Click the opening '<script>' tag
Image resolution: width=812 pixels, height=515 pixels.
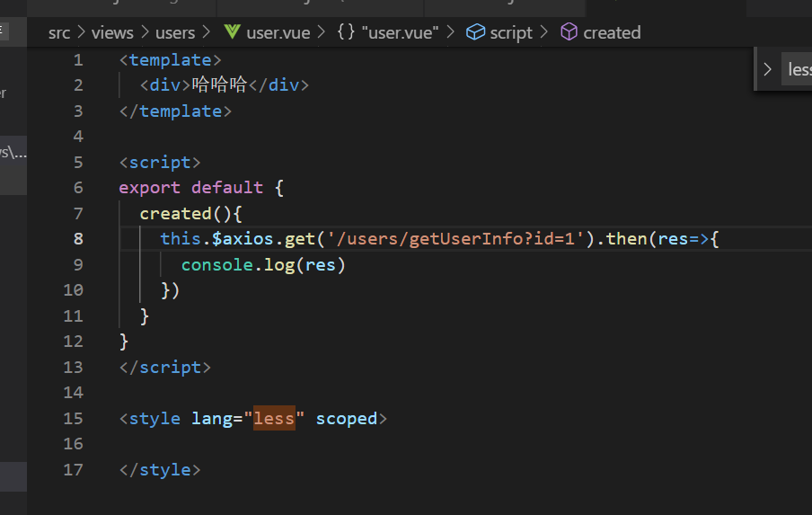[x=160, y=163]
